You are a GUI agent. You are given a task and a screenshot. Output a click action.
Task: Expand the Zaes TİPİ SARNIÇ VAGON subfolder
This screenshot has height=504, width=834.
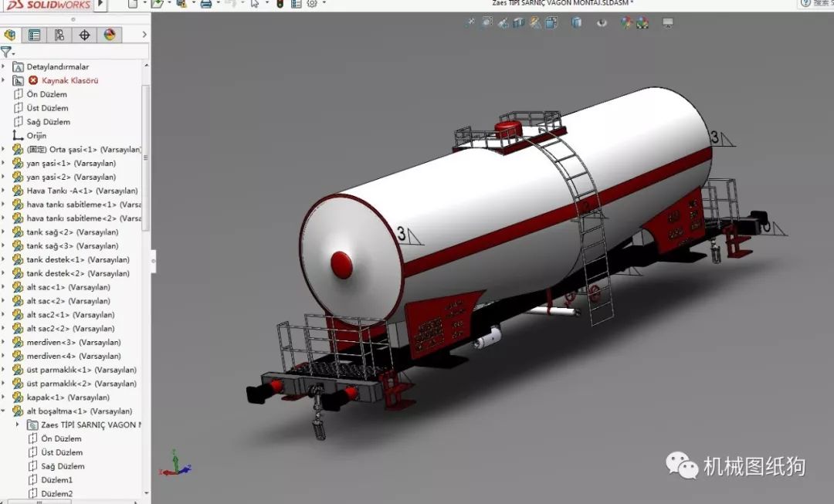coord(18,425)
